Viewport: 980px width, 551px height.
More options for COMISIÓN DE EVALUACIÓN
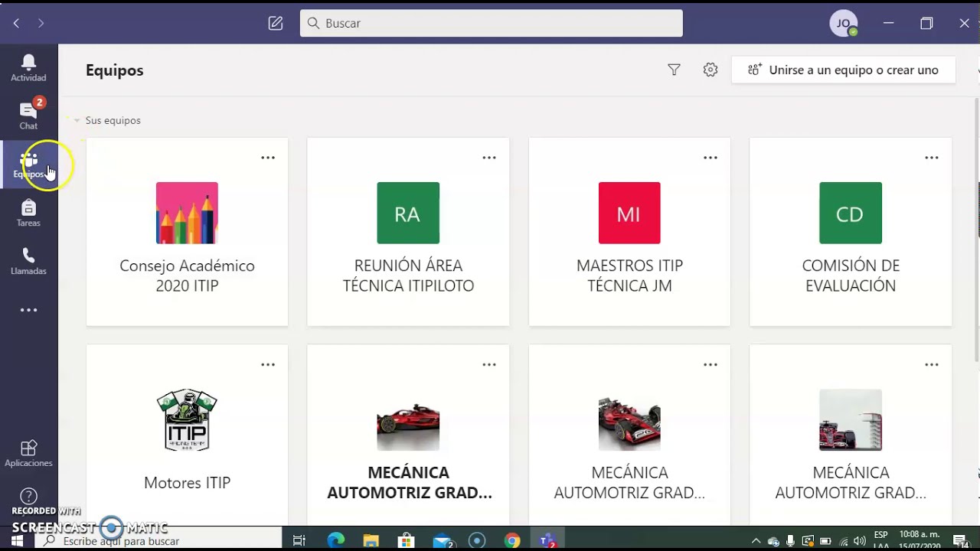[932, 158]
